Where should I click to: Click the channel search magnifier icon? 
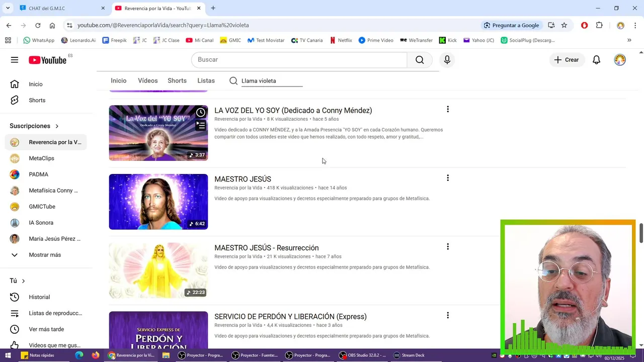coord(233,81)
